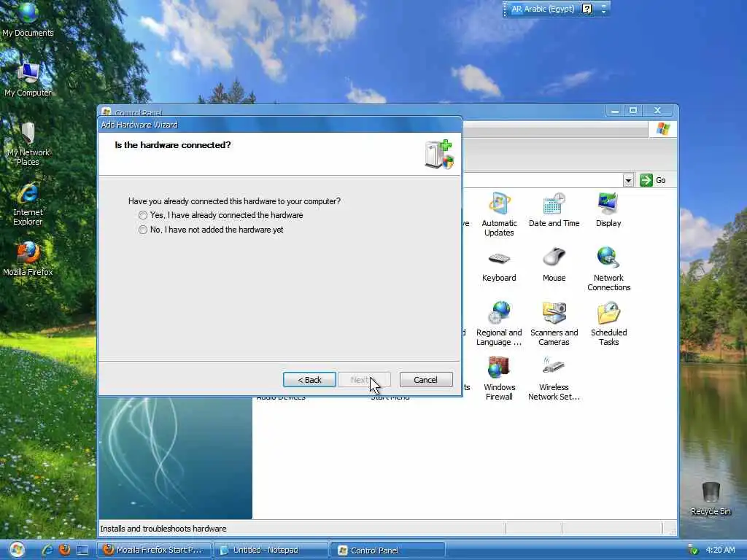
Task: Open My Documents desktop icon
Action: [x=28, y=20]
